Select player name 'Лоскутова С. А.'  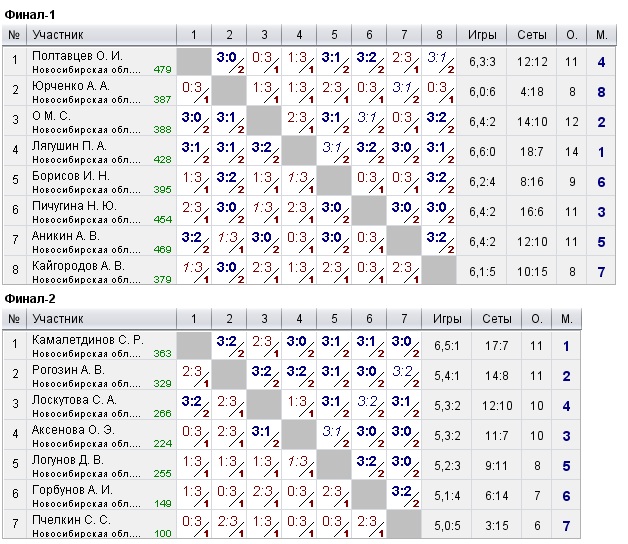(x=74, y=400)
